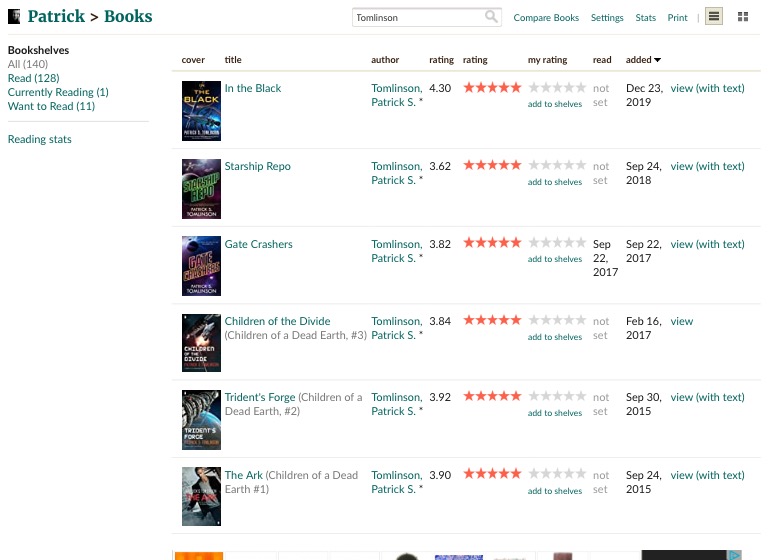This screenshot has height=560, width=768.
Task: View Trident's Forge review with text
Action: click(707, 397)
